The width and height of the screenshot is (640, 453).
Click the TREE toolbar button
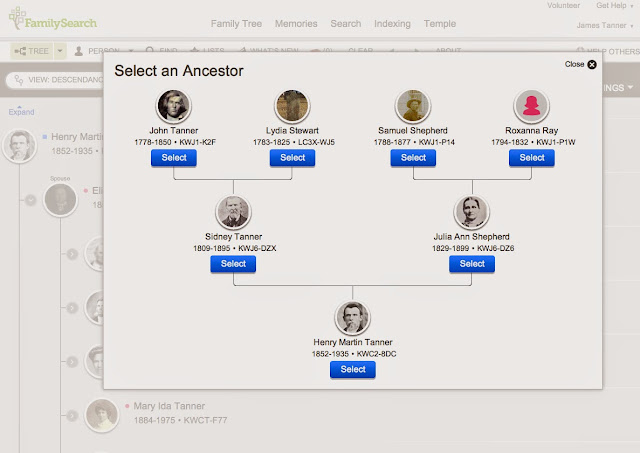pos(31,51)
